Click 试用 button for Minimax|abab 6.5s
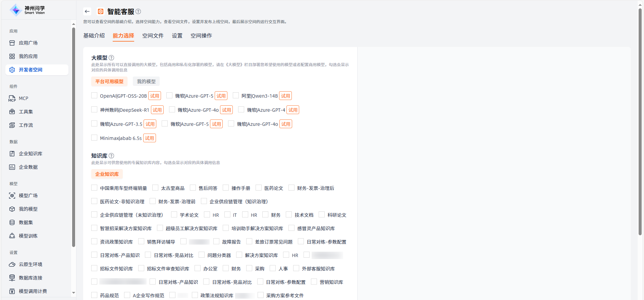 coord(149,138)
